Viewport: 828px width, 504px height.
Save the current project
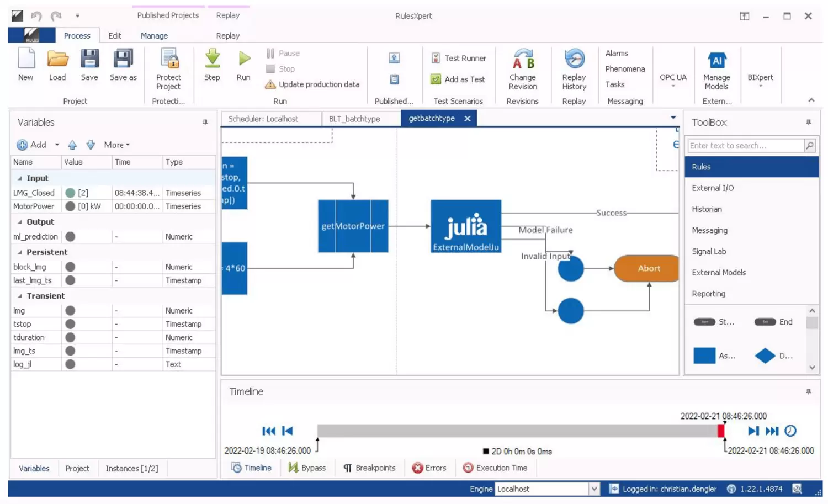coord(89,65)
